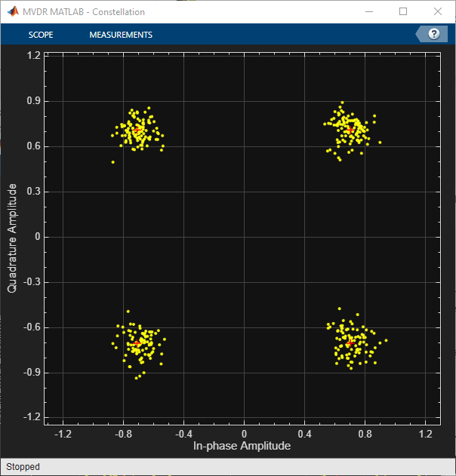Switch to the MEASUREMENTS tab
Image resolution: width=456 pixels, height=476 pixels.
[x=121, y=35]
